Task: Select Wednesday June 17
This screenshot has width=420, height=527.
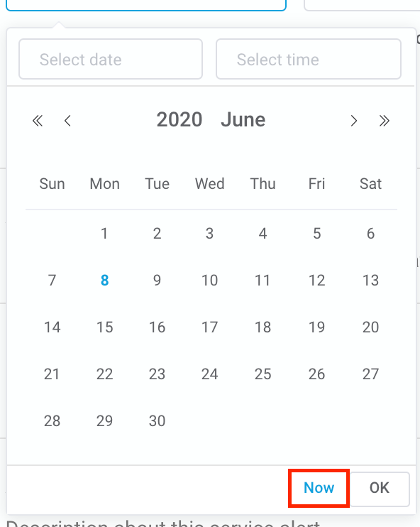Action: pyautogui.click(x=209, y=327)
